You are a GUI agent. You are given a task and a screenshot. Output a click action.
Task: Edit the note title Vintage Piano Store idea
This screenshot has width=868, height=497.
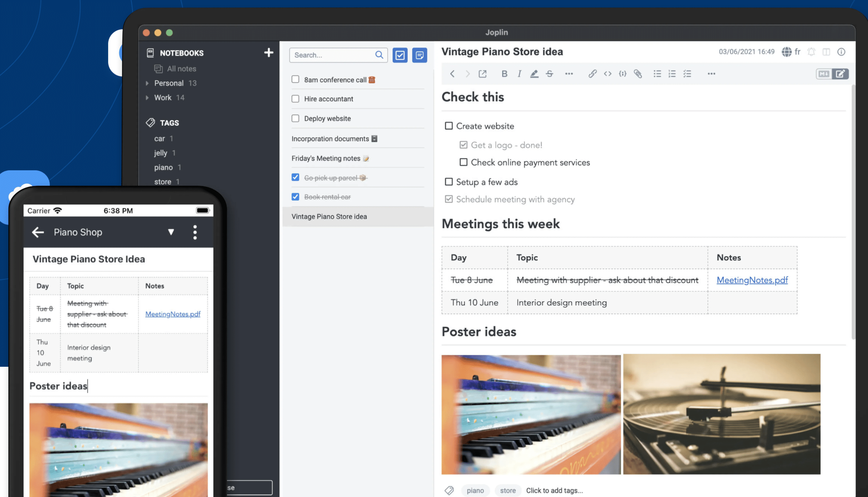[502, 52]
